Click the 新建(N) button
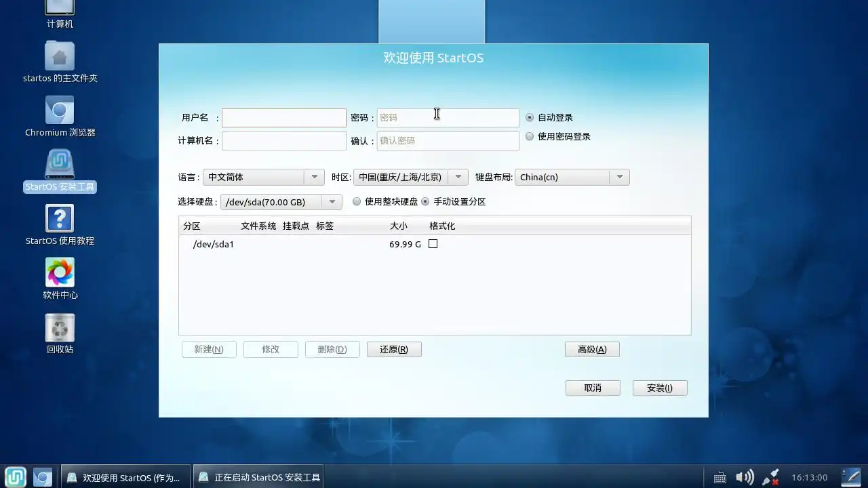868x488 pixels. [x=209, y=349]
